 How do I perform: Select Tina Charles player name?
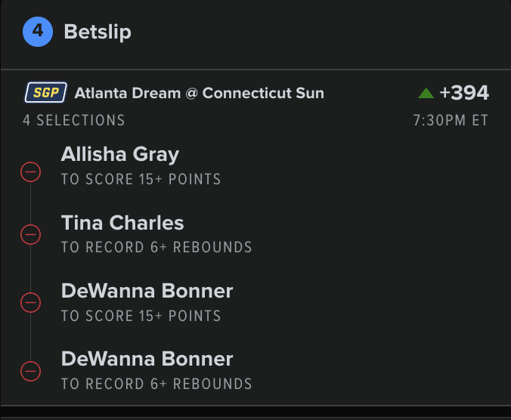(x=122, y=223)
